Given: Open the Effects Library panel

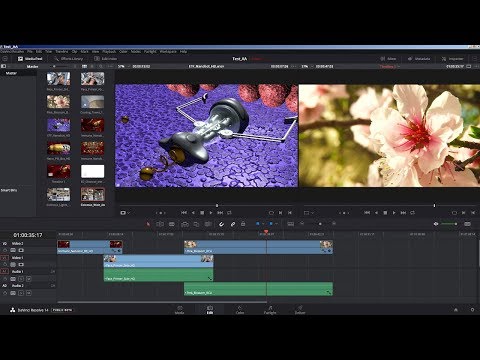Looking at the screenshot, I should (x=68, y=59).
